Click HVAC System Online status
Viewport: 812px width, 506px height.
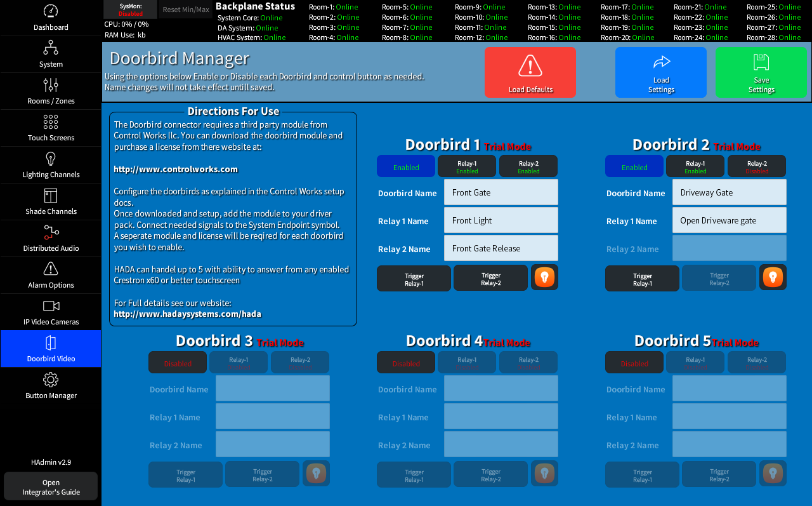click(252, 37)
